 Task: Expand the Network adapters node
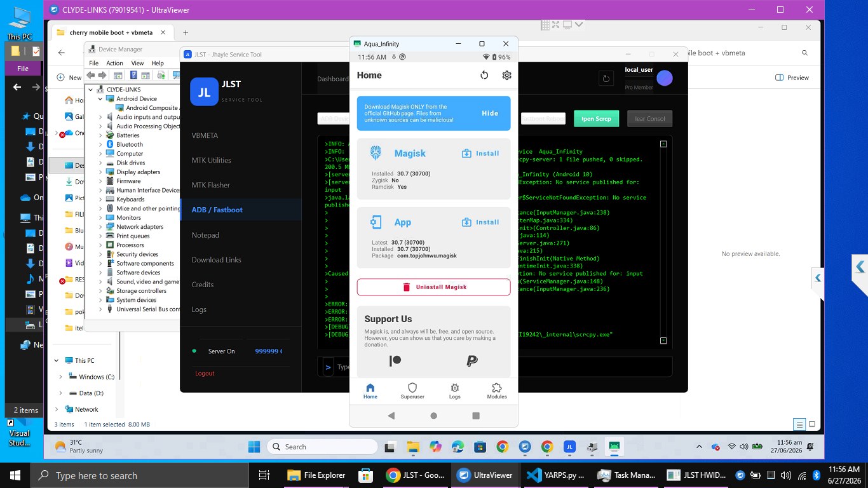coord(100,227)
